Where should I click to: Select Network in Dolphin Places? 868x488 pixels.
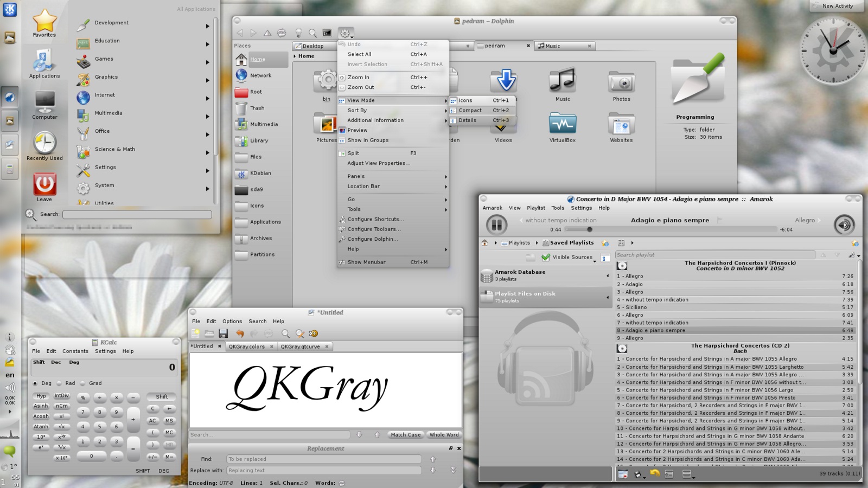coord(261,75)
